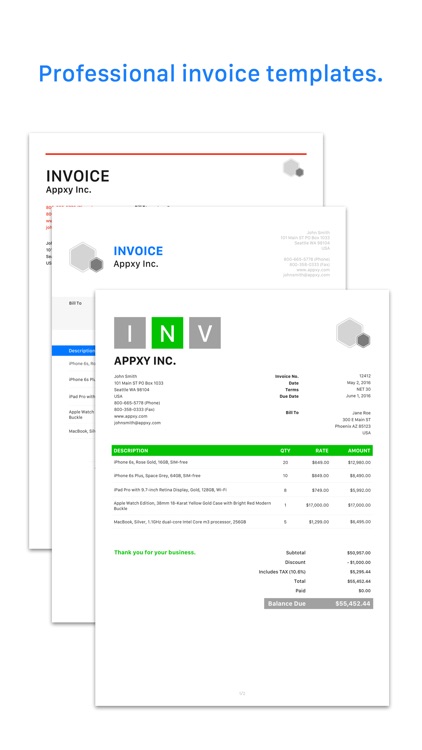Click 'Bill To' label on middle invoice

(75, 303)
